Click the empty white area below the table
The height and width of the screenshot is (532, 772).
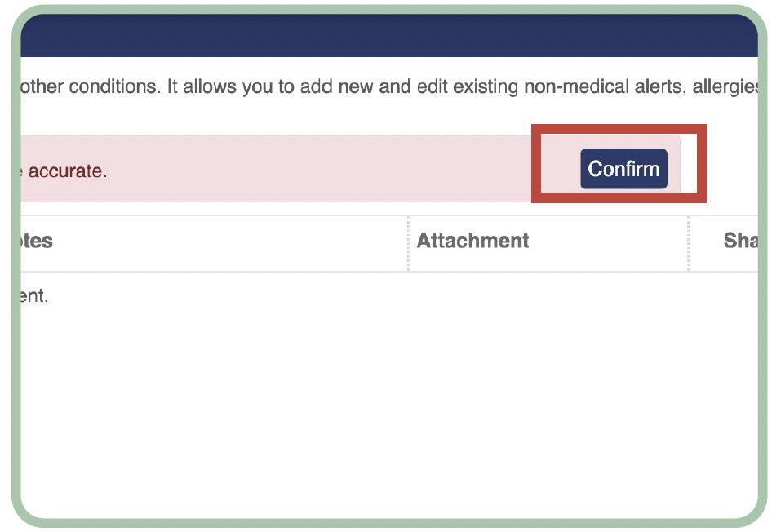(388, 408)
